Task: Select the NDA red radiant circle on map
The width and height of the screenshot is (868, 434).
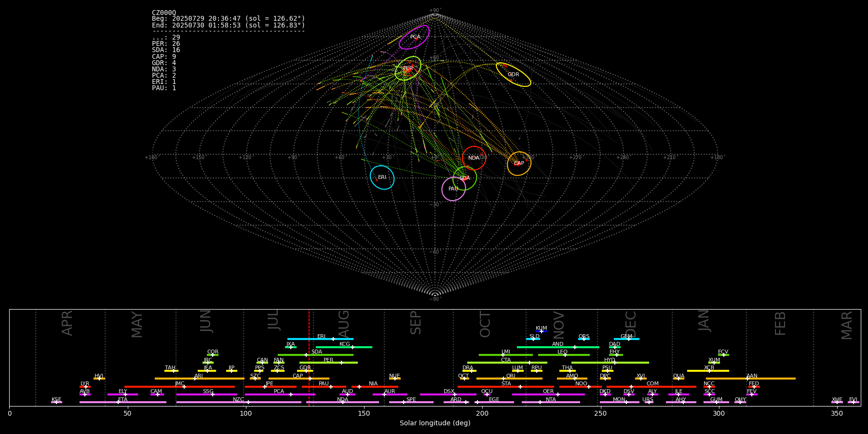Action: point(474,158)
